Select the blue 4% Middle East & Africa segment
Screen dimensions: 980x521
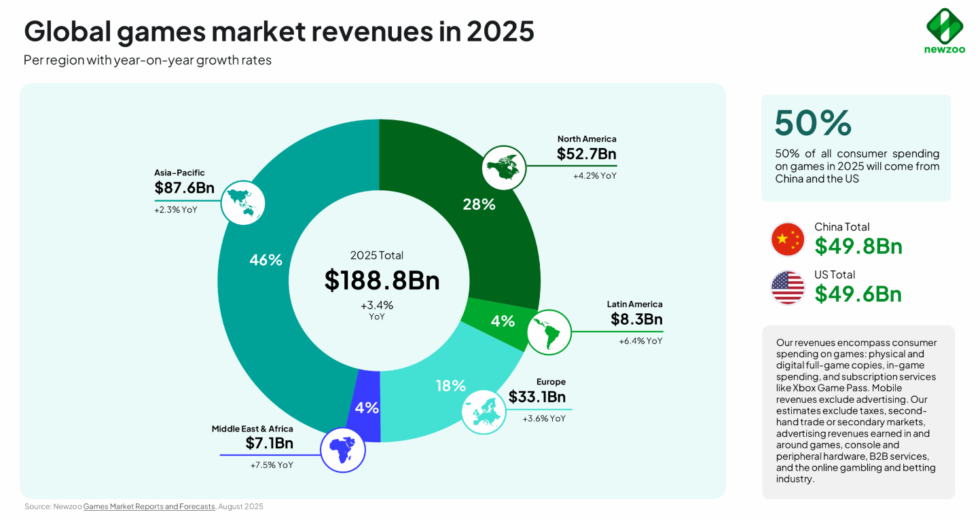(x=366, y=408)
